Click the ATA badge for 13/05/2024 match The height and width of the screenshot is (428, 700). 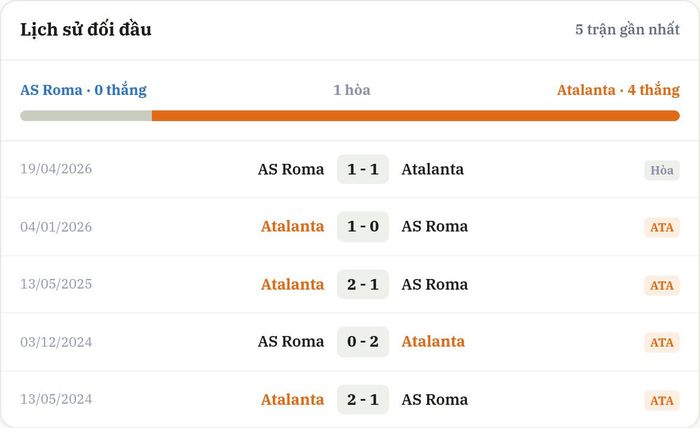click(662, 400)
